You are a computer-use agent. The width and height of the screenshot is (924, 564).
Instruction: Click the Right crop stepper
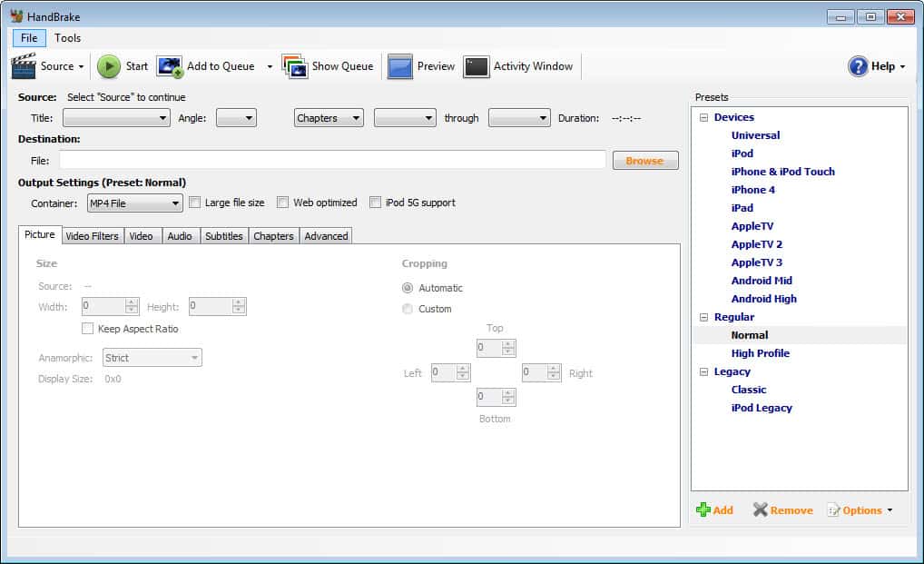pyautogui.click(x=542, y=372)
